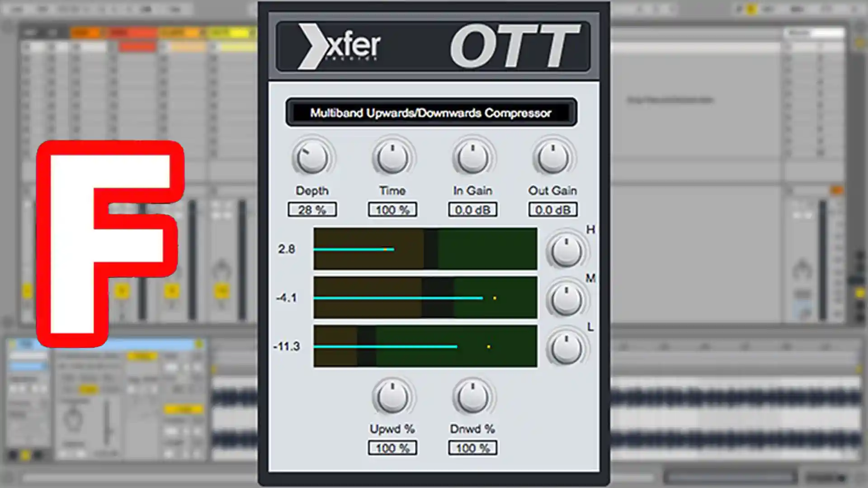Select the Upwd 100 % value field

point(392,448)
